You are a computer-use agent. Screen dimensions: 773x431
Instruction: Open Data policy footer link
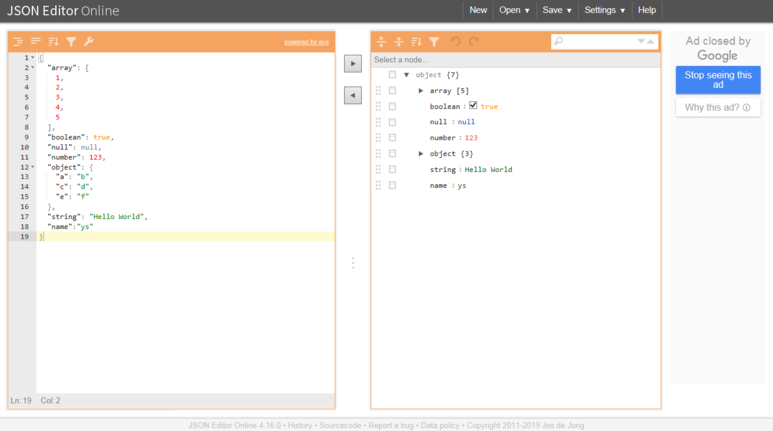coord(440,425)
